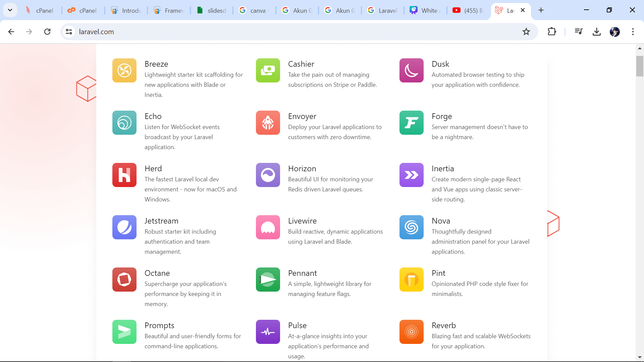Open the Nova blue spiral icon

412,227
